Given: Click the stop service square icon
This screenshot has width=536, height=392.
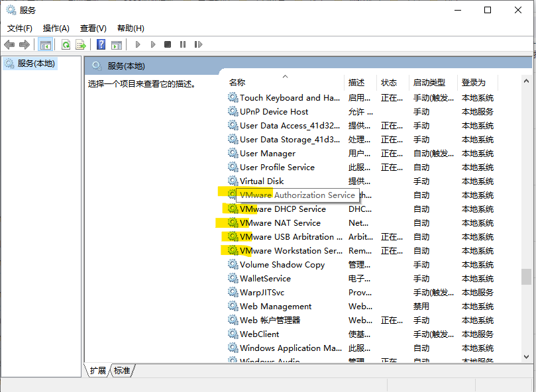Looking at the screenshot, I should (168, 44).
